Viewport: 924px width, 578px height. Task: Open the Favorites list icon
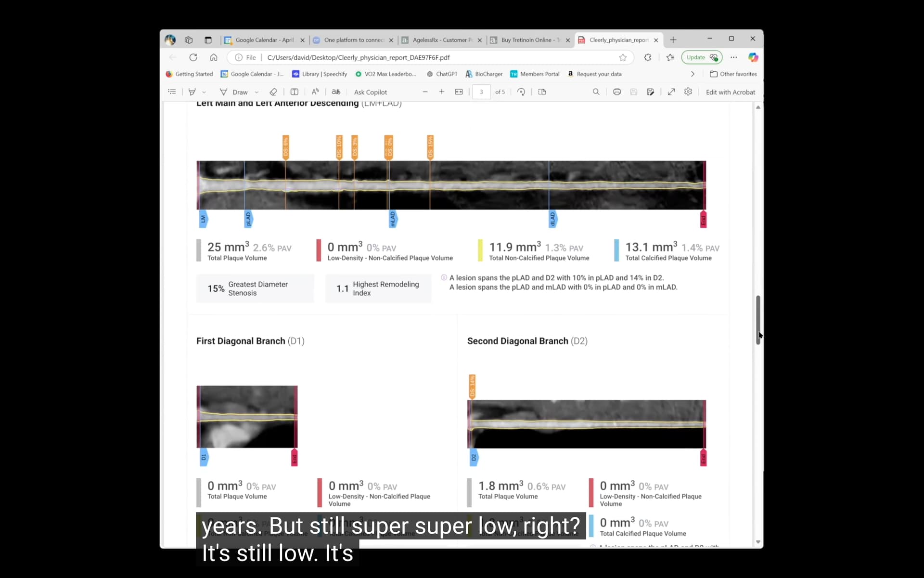[670, 57]
